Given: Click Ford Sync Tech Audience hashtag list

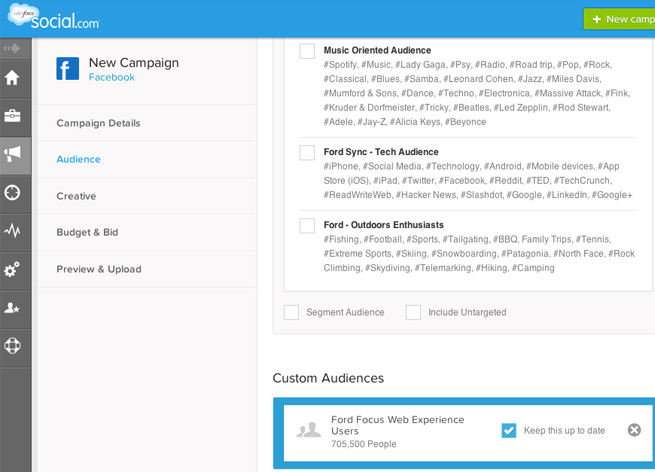Looking at the screenshot, I should (478, 180).
